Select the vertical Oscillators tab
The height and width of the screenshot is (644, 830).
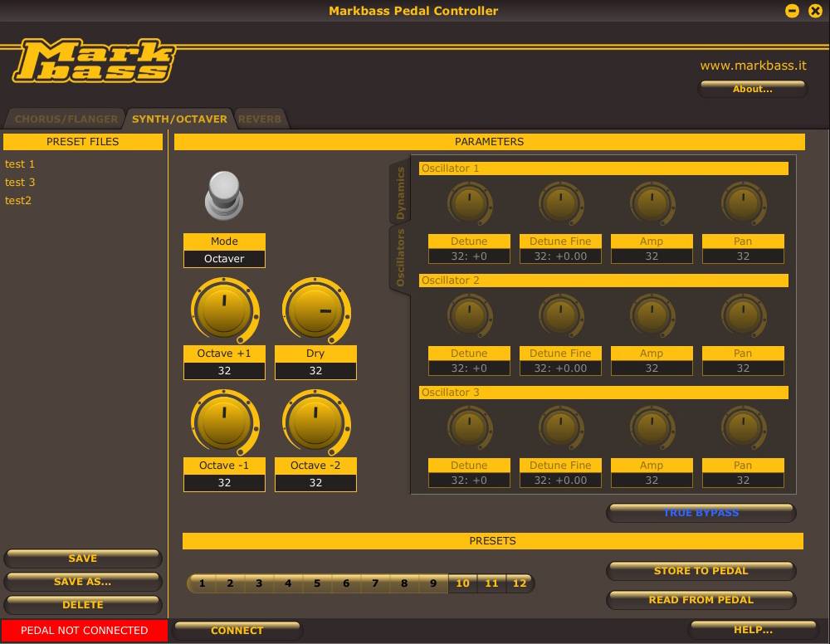400,259
